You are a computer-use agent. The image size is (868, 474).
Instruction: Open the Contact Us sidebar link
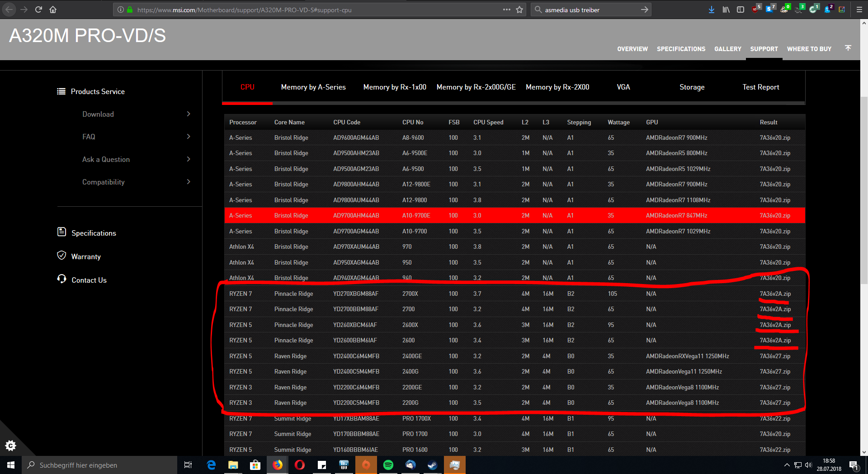coord(82,280)
